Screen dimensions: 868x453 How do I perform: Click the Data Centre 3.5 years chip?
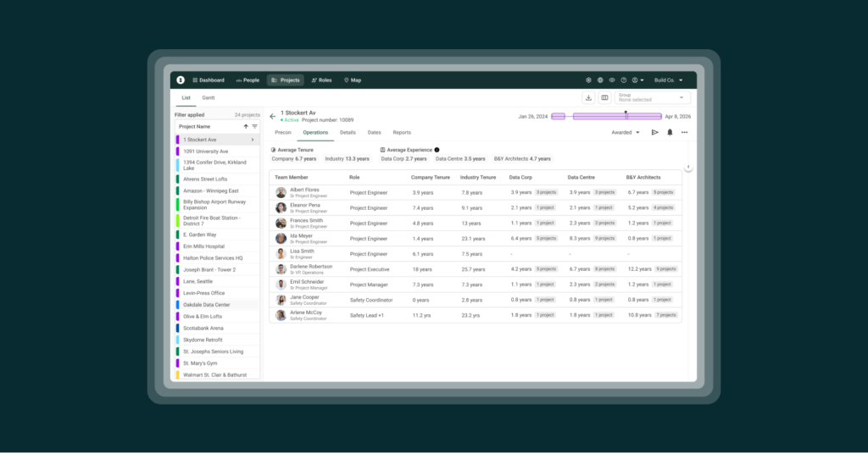pos(460,158)
